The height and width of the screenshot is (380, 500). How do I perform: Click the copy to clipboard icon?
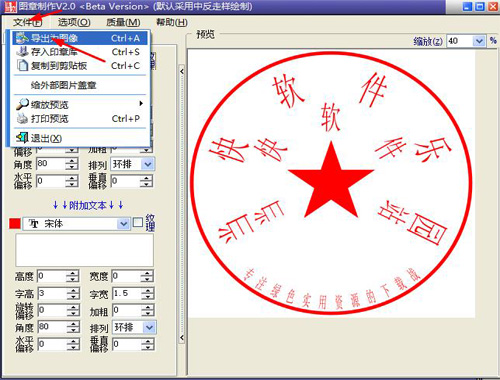coord(22,65)
